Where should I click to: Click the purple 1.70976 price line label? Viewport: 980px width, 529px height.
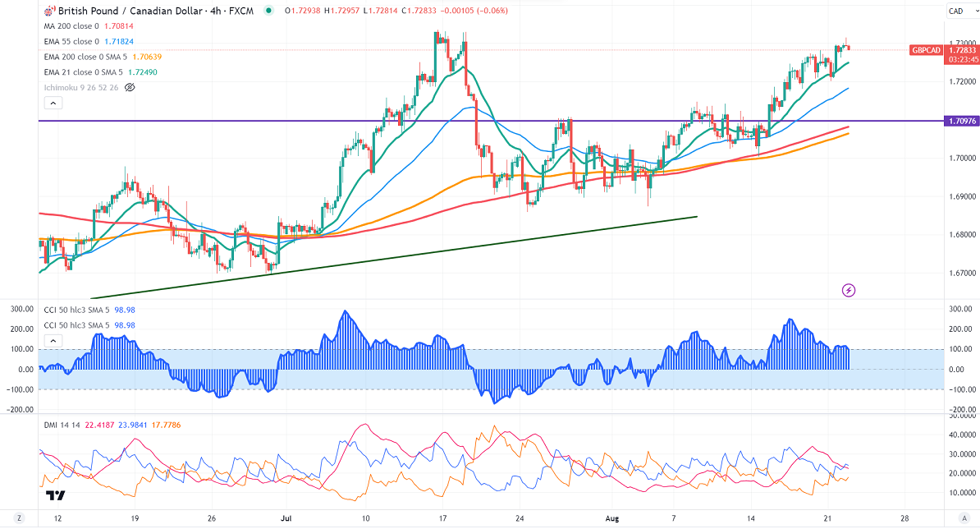point(962,121)
